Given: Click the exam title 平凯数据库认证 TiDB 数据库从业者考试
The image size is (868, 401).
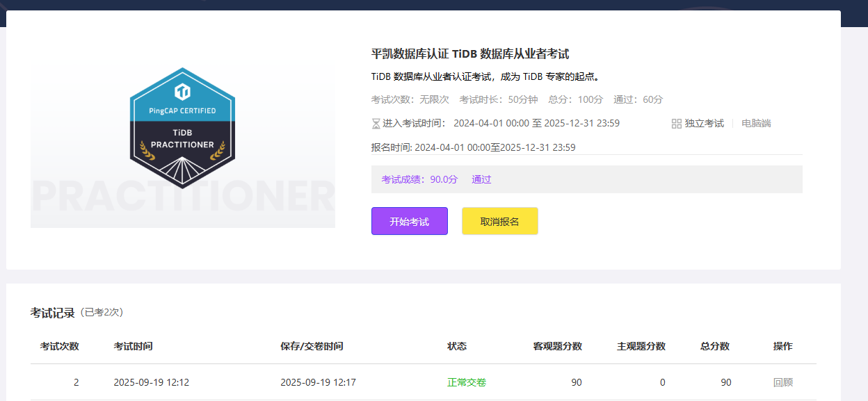Looking at the screenshot, I should click(470, 54).
